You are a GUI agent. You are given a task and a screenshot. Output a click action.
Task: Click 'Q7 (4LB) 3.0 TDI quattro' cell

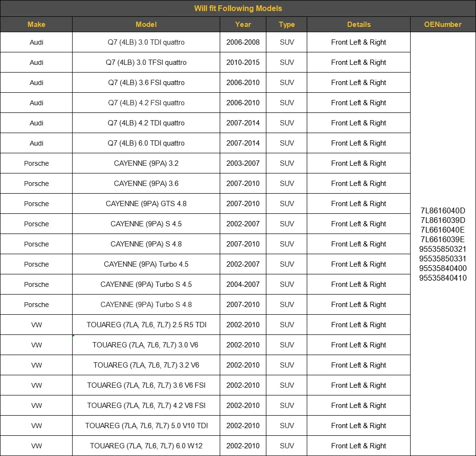tap(146, 42)
